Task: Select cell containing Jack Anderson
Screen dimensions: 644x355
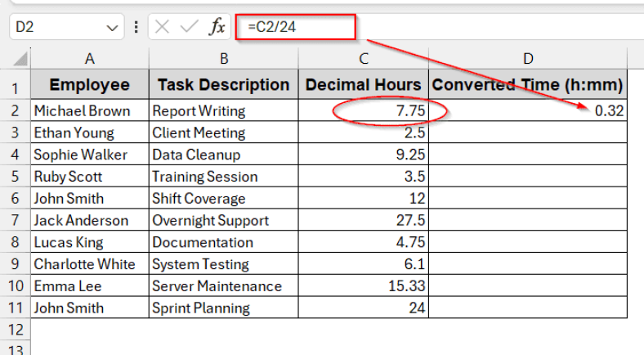Action: (x=90, y=220)
